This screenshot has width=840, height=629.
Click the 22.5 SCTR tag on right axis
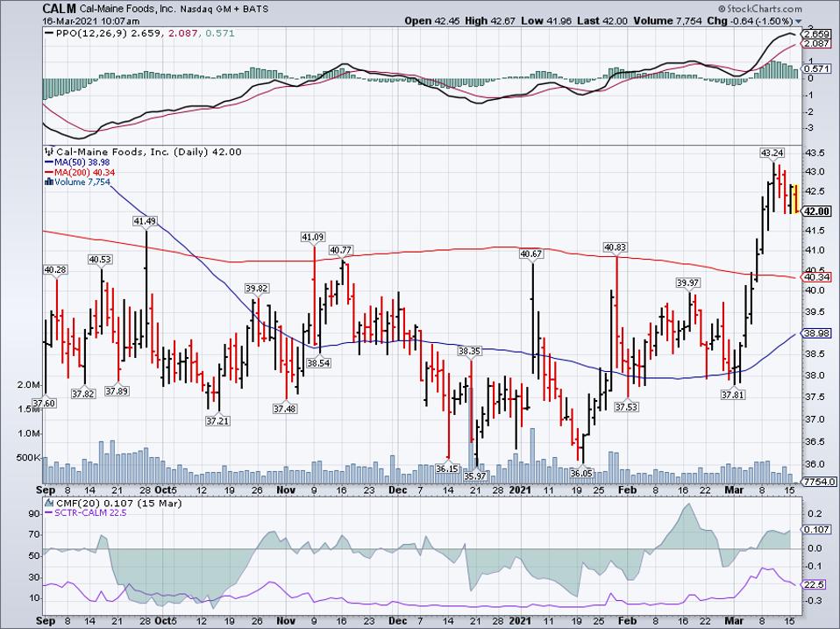point(815,584)
